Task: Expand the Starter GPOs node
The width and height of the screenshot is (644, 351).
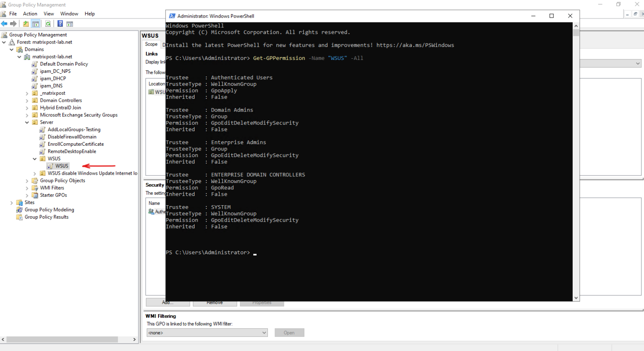Action: pyautogui.click(x=27, y=195)
